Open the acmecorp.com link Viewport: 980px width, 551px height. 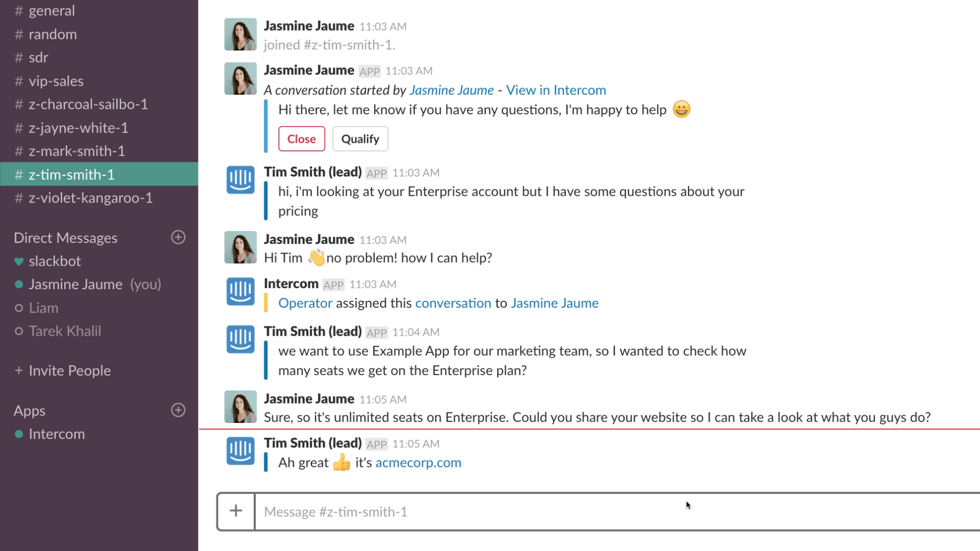coord(418,463)
